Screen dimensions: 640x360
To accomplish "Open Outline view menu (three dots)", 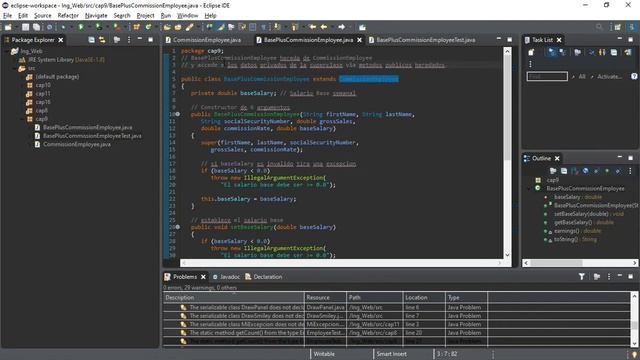I will tap(630, 171).
